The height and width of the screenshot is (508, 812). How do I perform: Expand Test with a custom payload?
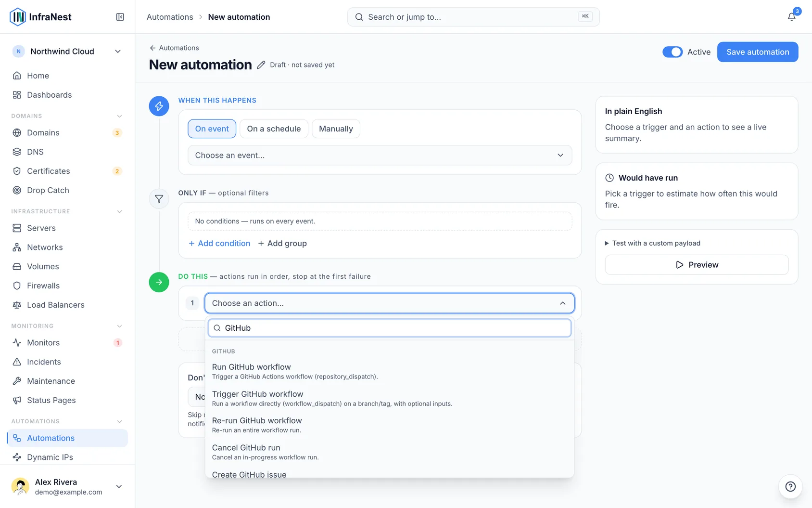[652, 243]
